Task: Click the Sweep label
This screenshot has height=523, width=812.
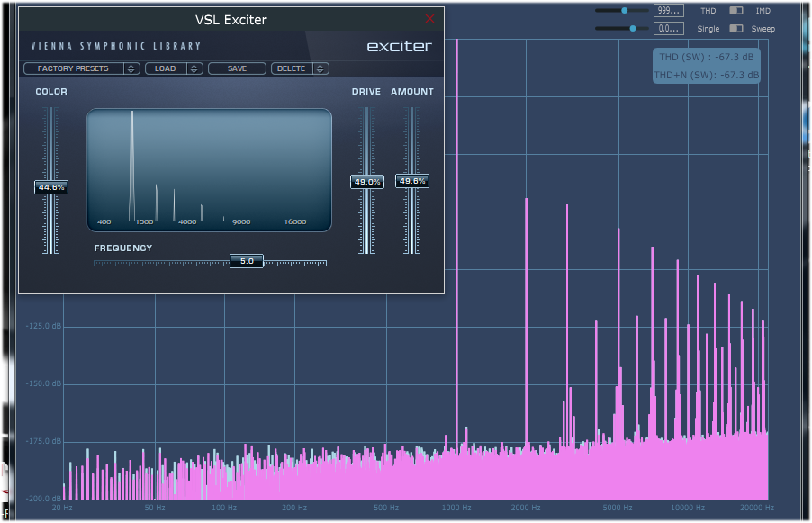Action: (x=762, y=29)
